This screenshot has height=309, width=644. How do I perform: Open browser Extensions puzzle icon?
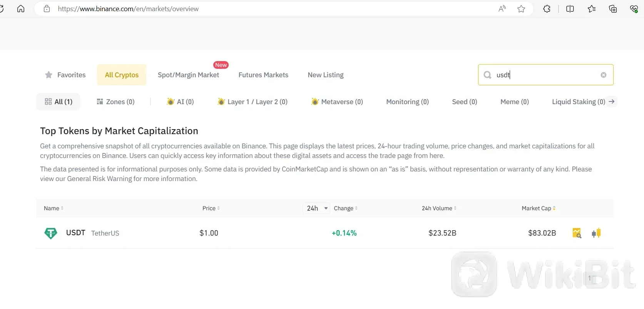(x=547, y=9)
